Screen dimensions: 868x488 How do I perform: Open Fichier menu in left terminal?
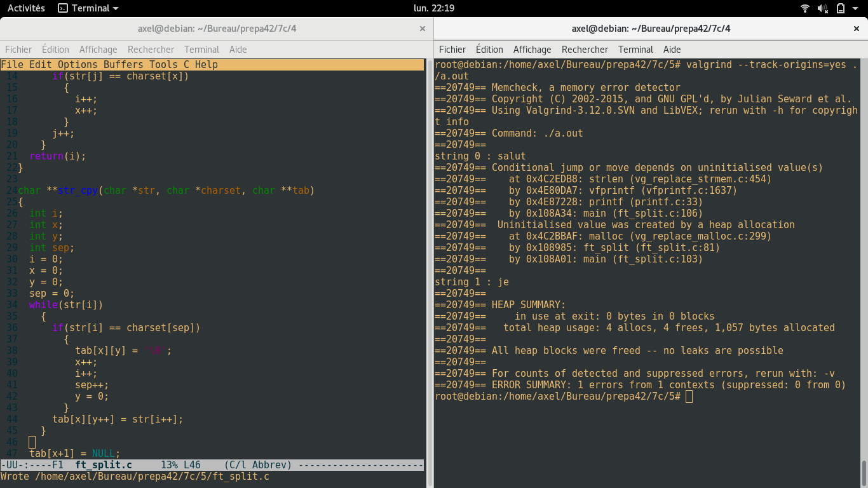pos(18,50)
